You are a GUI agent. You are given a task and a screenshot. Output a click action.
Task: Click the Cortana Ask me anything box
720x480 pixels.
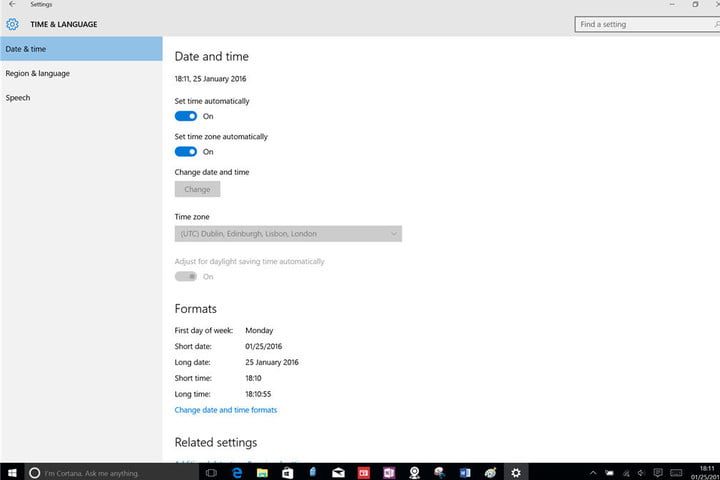click(111, 473)
